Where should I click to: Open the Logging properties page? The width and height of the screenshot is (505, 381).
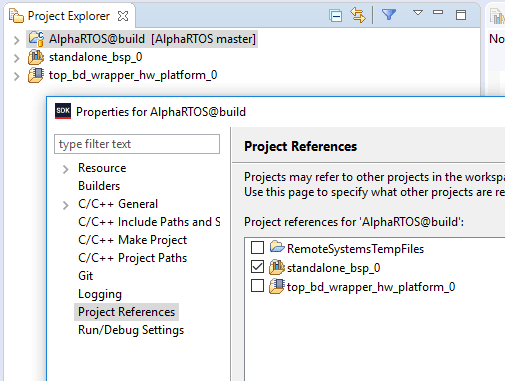[100, 294]
